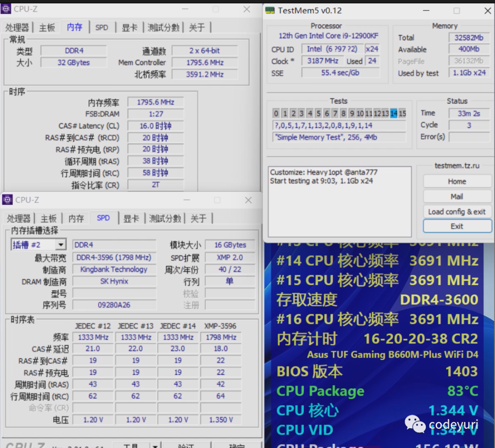This screenshot has height=448, width=495.
Task: Open 測試分數 tab in lower CPU-Z
Action: click(x=165, y=219)
